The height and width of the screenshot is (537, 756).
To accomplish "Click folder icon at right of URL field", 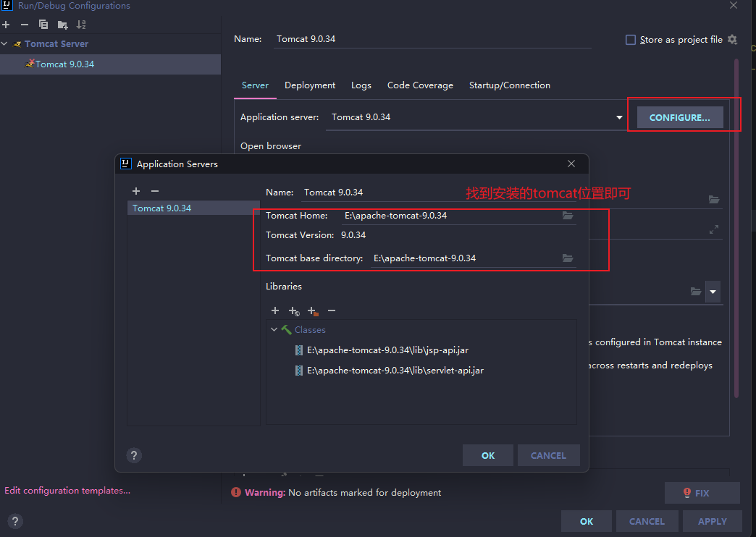I will 714,199.
